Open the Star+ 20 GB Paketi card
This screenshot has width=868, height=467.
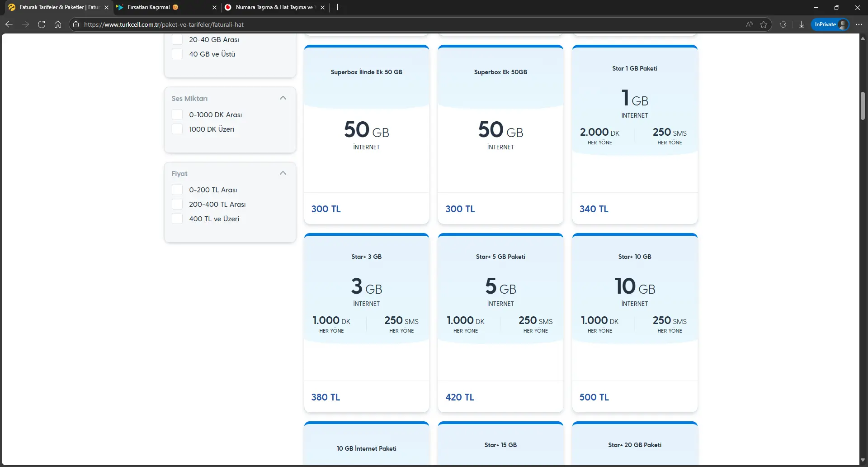(635, 443)
